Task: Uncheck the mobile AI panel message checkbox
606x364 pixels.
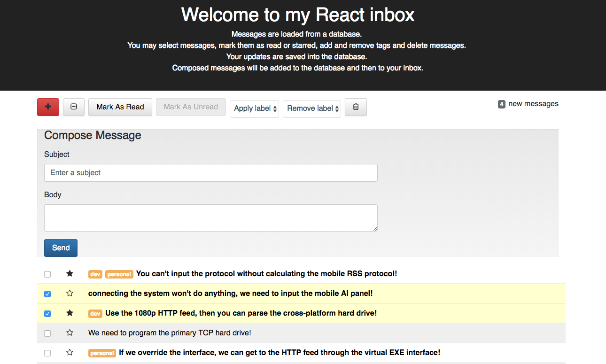Action: coord(47,294)
